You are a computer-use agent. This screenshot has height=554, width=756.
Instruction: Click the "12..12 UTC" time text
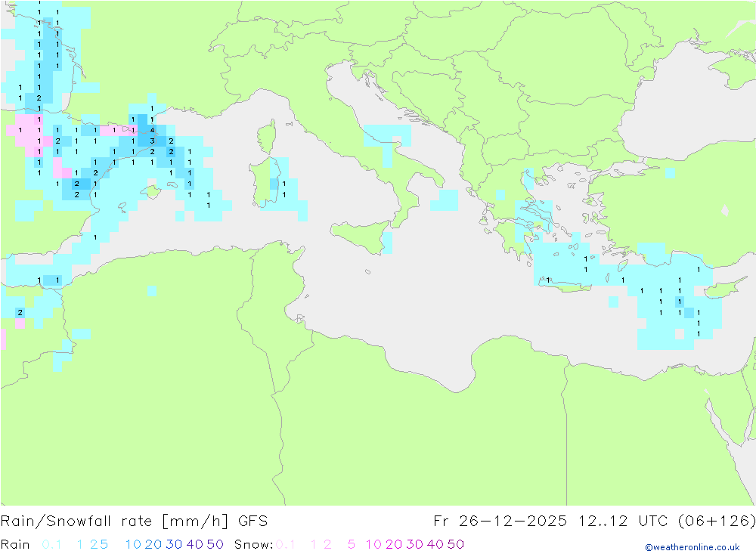click(x=623, y=522)
